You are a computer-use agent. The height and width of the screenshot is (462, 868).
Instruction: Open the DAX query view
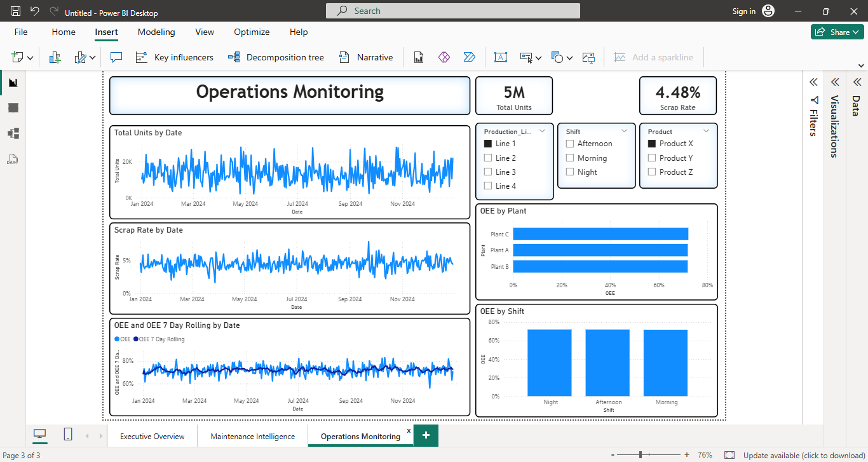[x=13, y=158]
